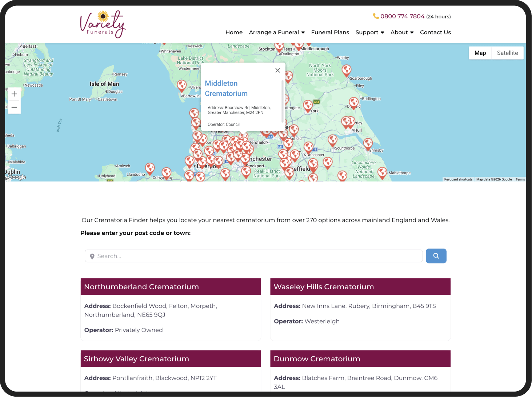Click the Lincolnshire Wolds National Landscape label
The width and height of the screenshot is (532, 397).
coord(364,170)
